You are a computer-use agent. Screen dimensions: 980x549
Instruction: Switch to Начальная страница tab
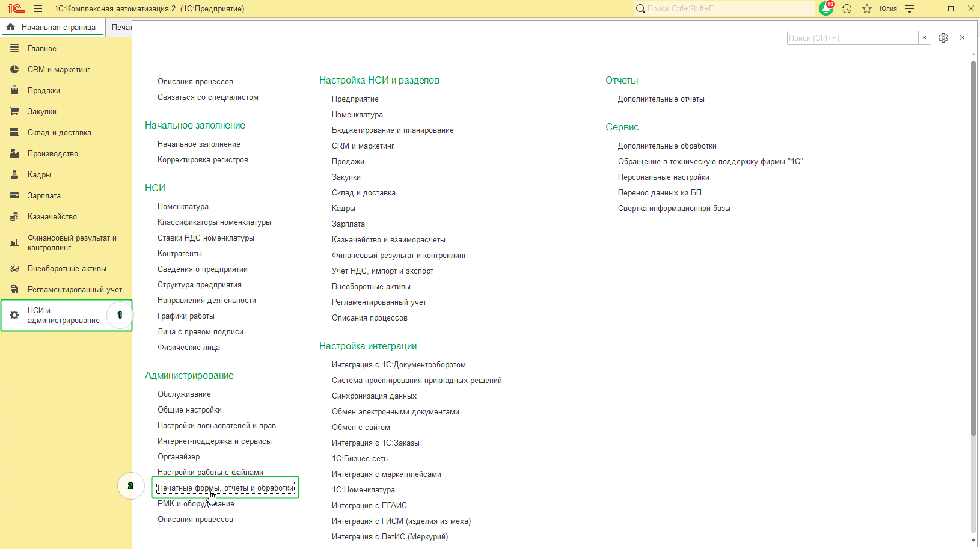[x=52, y=27]
